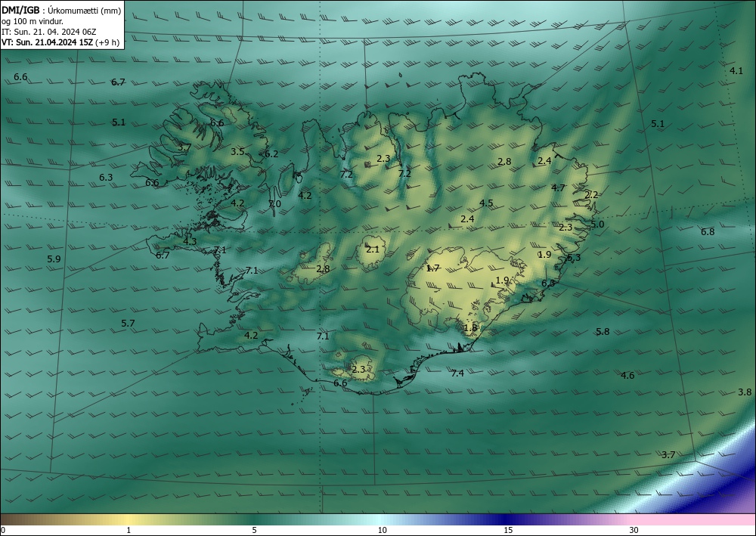Pick the dark navy color on the scale bar
756x536 pixels.
[507, 519]
